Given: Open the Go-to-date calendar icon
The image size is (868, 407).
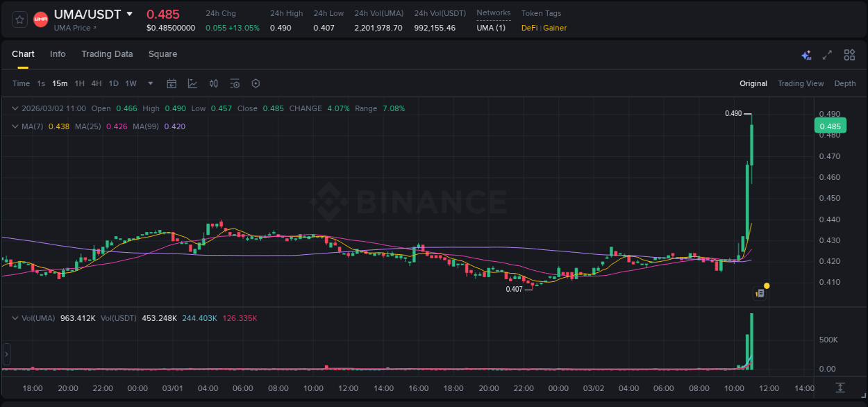Looking at the screenshot, I should point(172,83).
